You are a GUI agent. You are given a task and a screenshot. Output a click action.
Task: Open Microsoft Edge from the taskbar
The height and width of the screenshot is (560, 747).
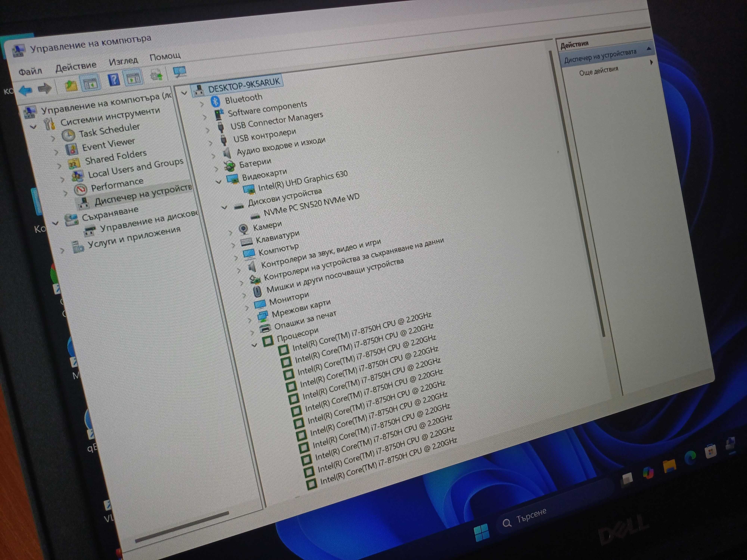[x=690, y=458]
